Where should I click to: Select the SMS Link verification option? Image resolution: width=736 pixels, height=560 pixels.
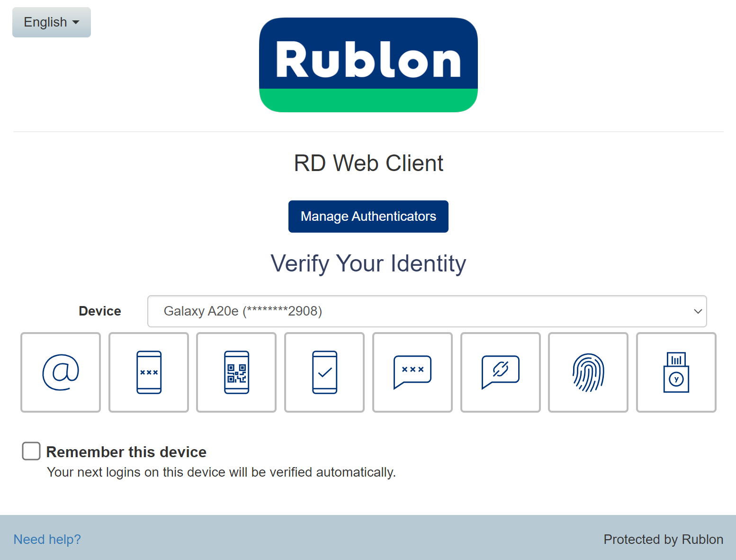coord(500,372)
